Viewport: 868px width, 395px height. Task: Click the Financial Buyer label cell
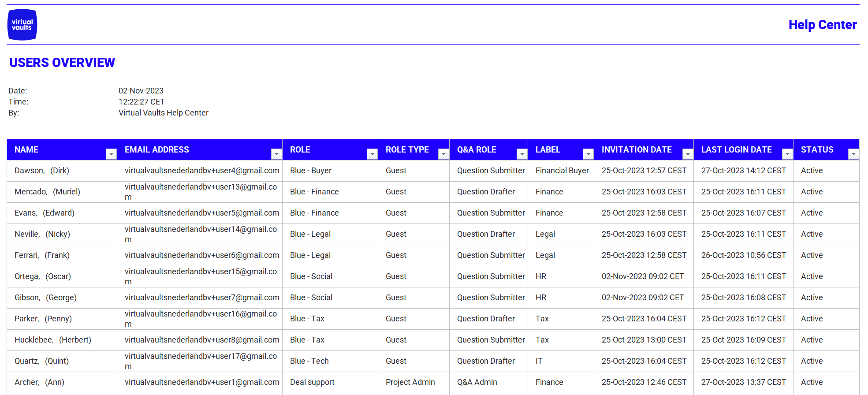click(562, 171)
